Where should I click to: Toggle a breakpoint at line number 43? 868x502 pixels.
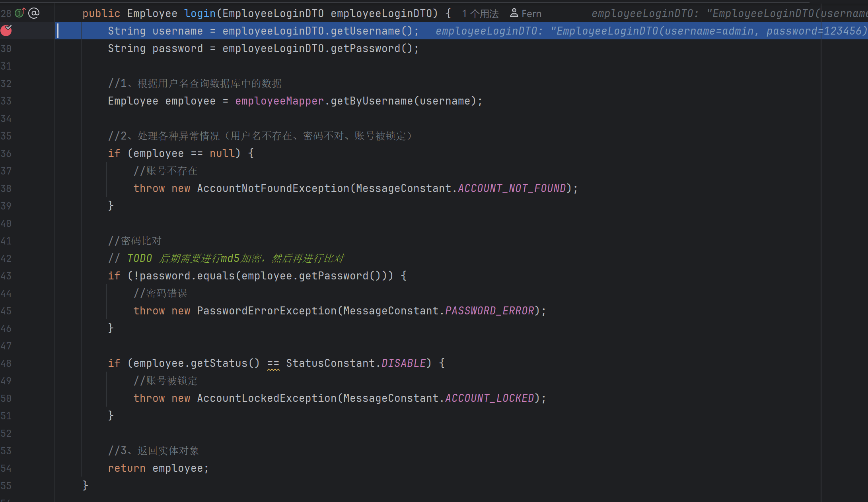[6, 276]
